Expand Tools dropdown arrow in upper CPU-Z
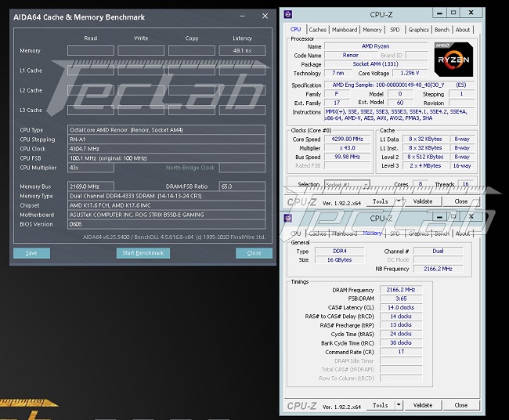 (399, 201)
